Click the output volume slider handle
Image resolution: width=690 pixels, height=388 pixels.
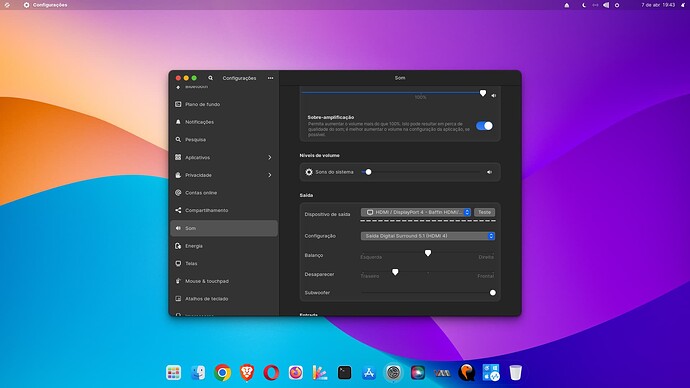[x=483, y=93]
